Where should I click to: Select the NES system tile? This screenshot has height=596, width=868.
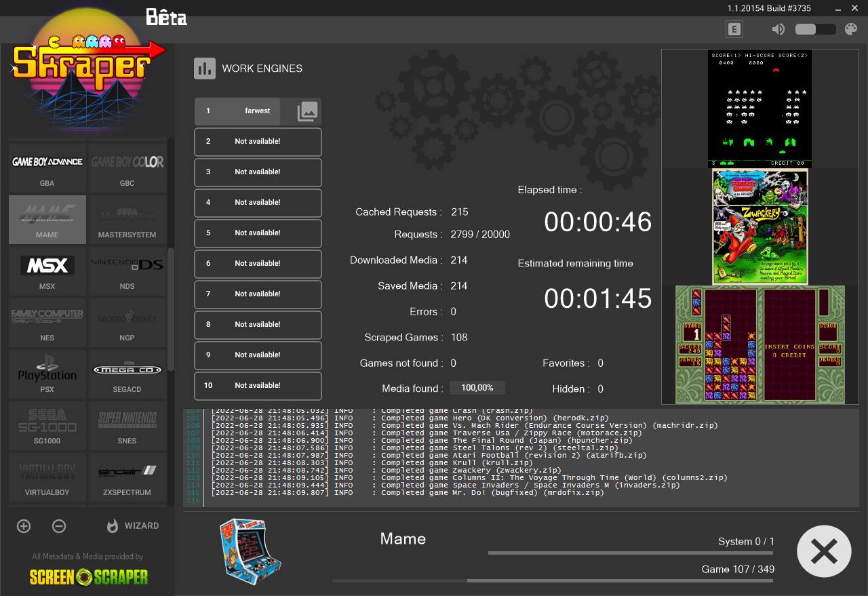pyautogui.click(x=47, y=322)
